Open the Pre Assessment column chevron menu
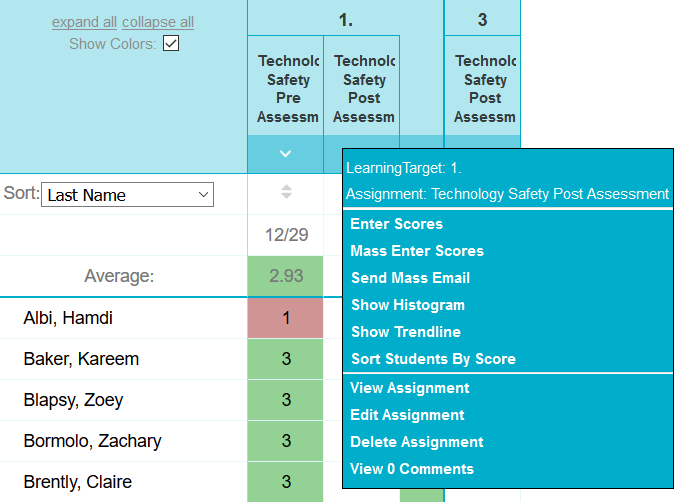Viewport: 682px width, 502px height. click(x=286, y=154)
